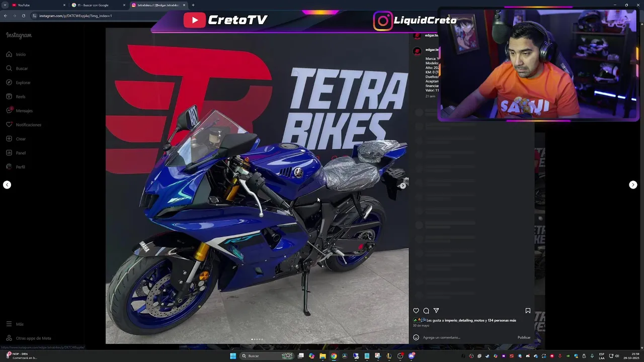Open a new browser tab

[x=193, y=5]
